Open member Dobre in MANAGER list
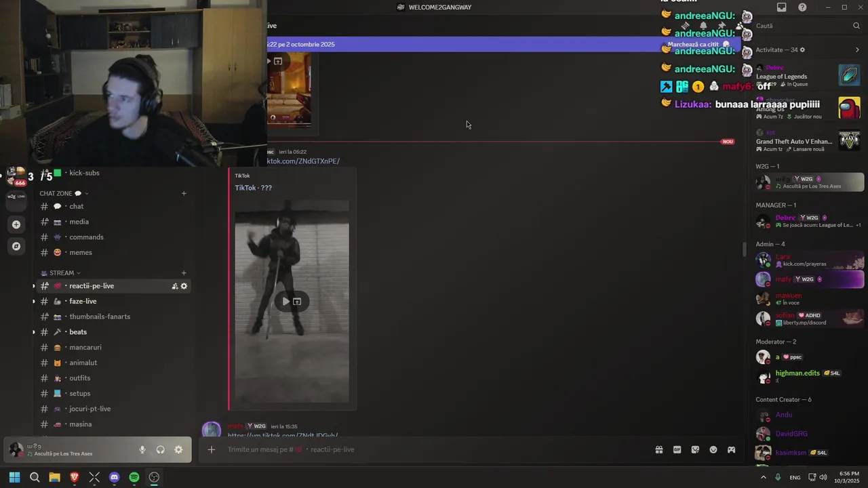This screenshot has height=488, width=868. (808, 221)
